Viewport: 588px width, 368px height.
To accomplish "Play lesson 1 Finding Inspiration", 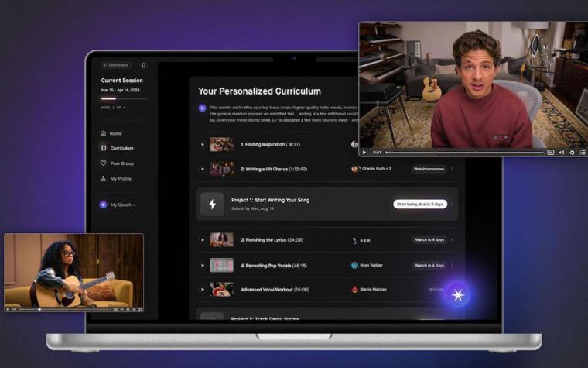I will coord(203,144).
